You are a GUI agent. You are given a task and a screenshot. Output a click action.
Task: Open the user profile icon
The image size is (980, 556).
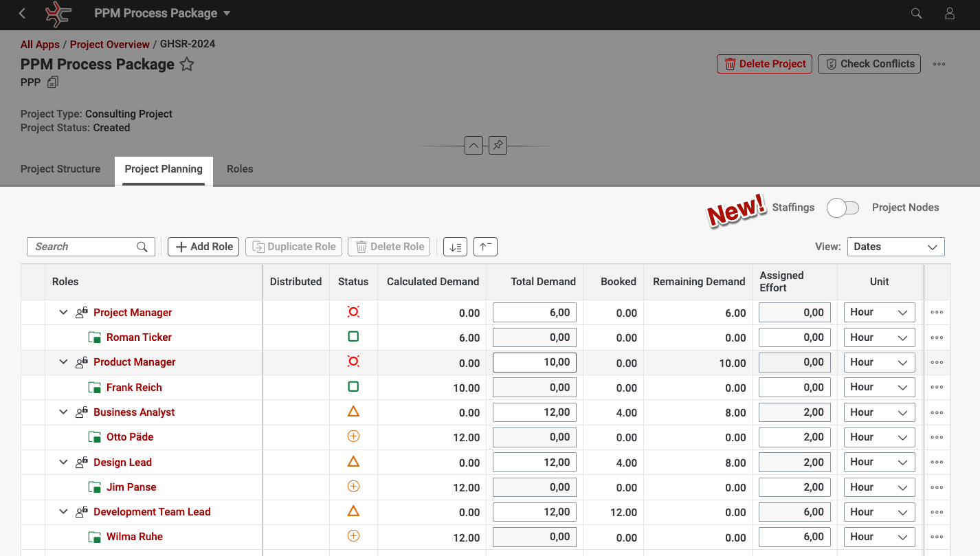pos(950,14)
